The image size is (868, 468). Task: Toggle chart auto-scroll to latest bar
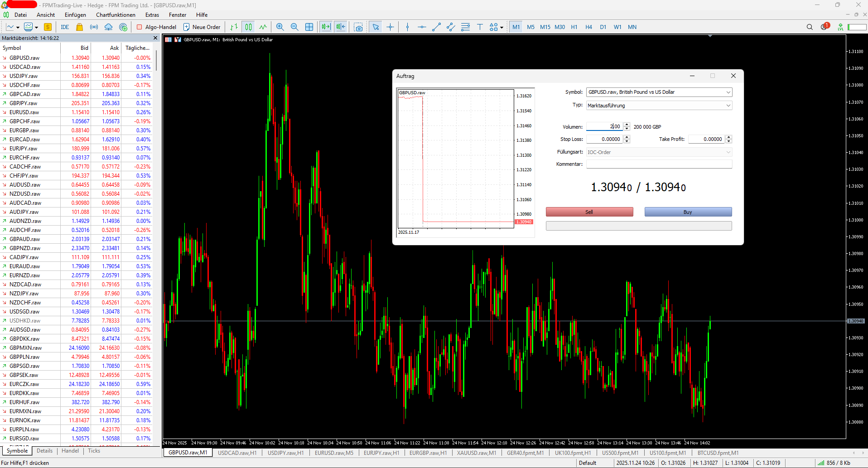click(x=326, y=27)
